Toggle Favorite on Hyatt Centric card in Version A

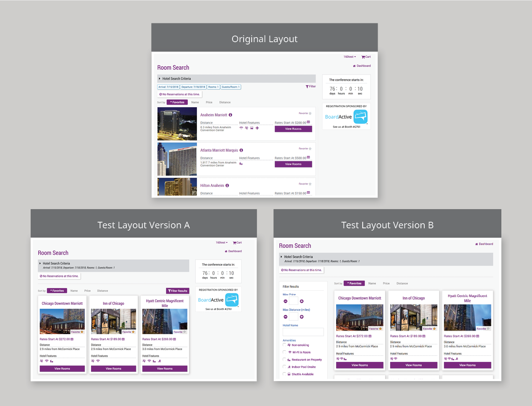(185, 332)
